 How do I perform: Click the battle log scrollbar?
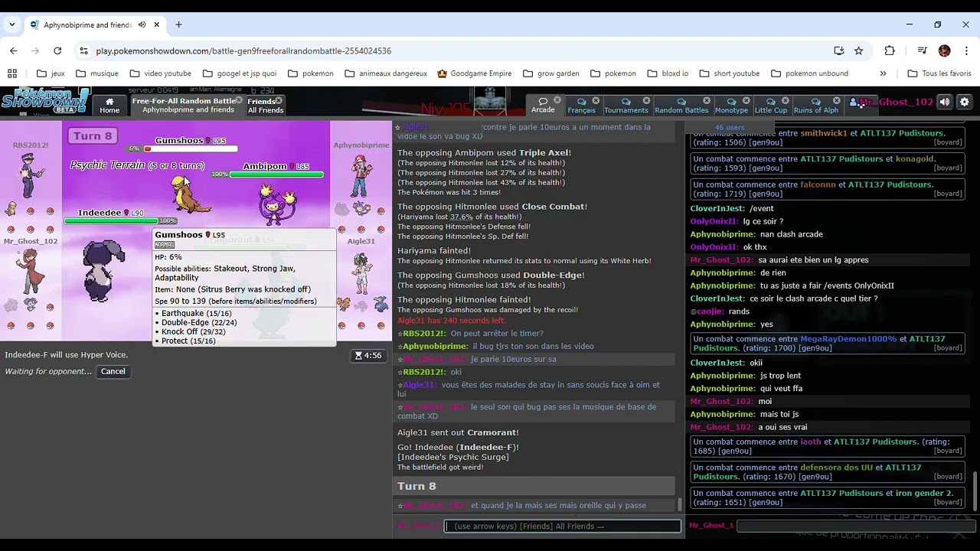tap(679, 504)
